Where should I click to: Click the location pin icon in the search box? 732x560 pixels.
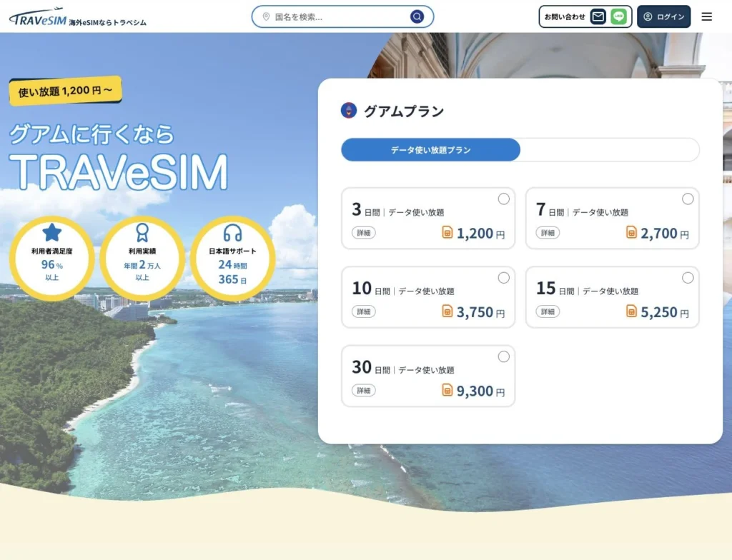pyautogui.click(x=266, y=17)
